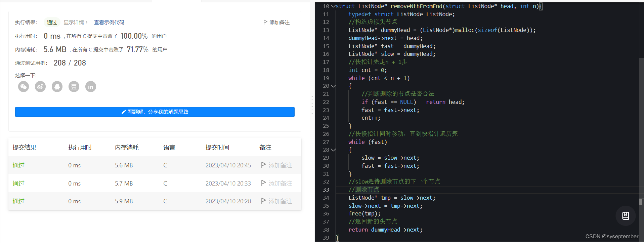Open the 通过 result of 20:45 submission
This screenshot has height=243, width=644.
(x=18, y=165)
